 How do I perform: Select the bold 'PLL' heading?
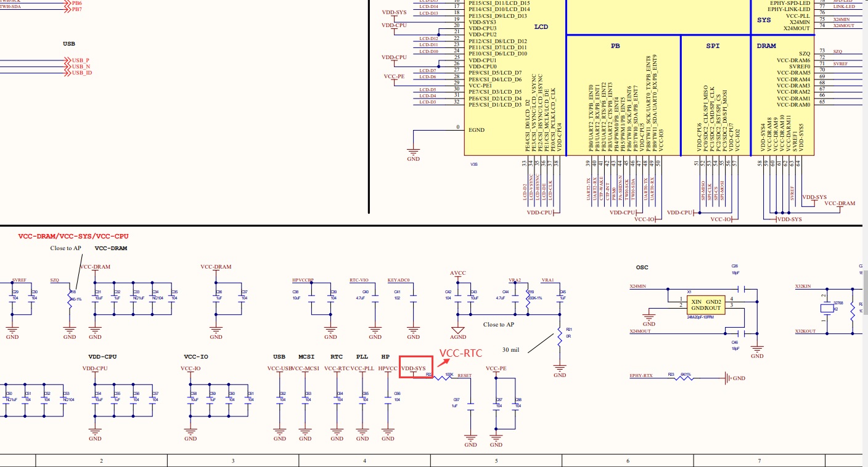362,357
